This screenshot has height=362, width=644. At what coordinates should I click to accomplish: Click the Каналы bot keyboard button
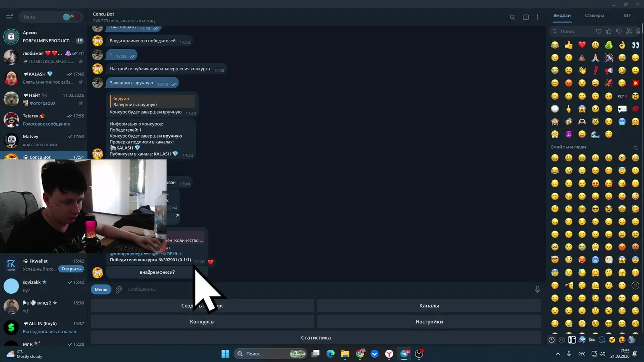point(429,305)
